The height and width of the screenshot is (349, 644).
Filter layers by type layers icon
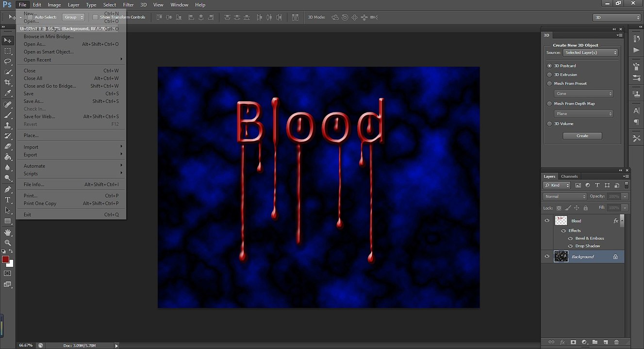[x=597, y=185]
